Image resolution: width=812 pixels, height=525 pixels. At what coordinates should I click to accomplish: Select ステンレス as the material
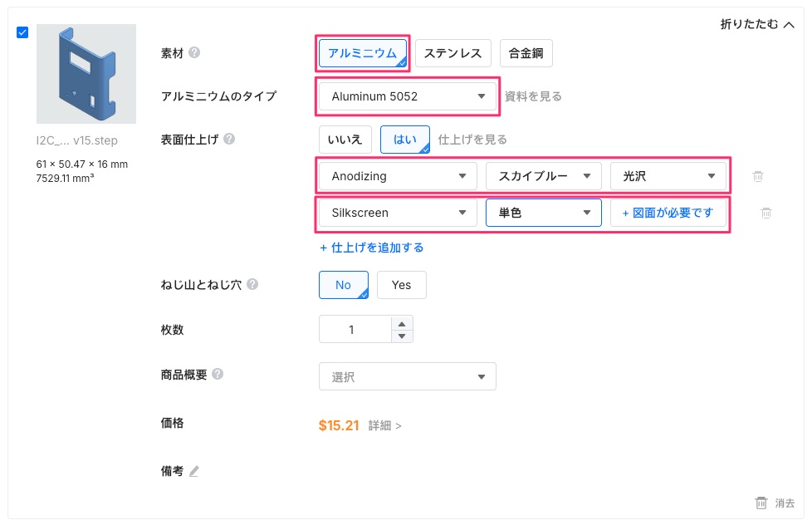coord(452,53)
